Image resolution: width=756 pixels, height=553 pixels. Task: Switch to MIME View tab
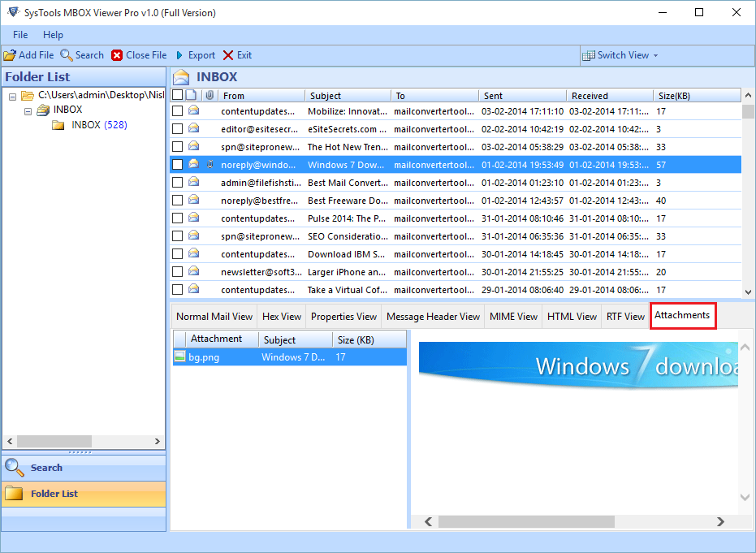coord(513,317)
